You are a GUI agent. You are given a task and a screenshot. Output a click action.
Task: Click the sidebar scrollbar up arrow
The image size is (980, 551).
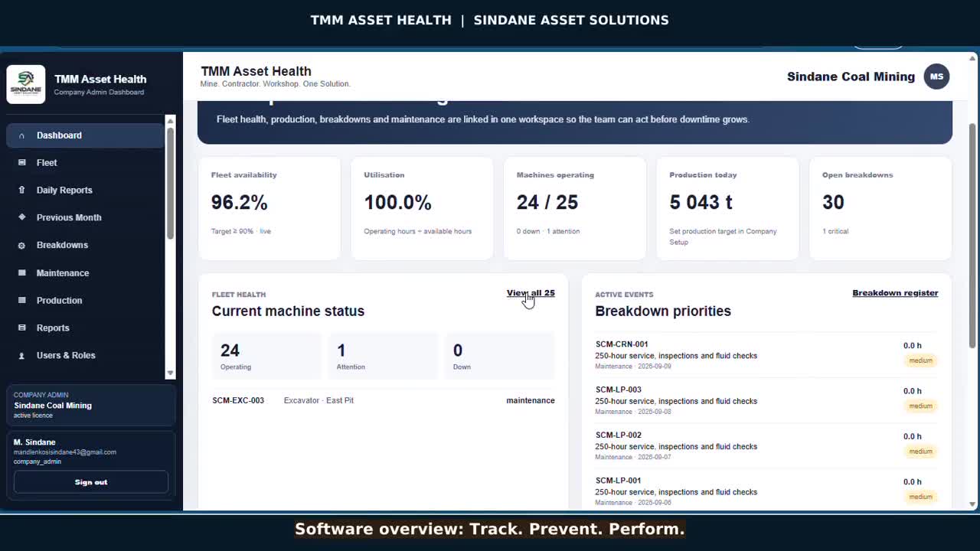[x=170, y=120]
